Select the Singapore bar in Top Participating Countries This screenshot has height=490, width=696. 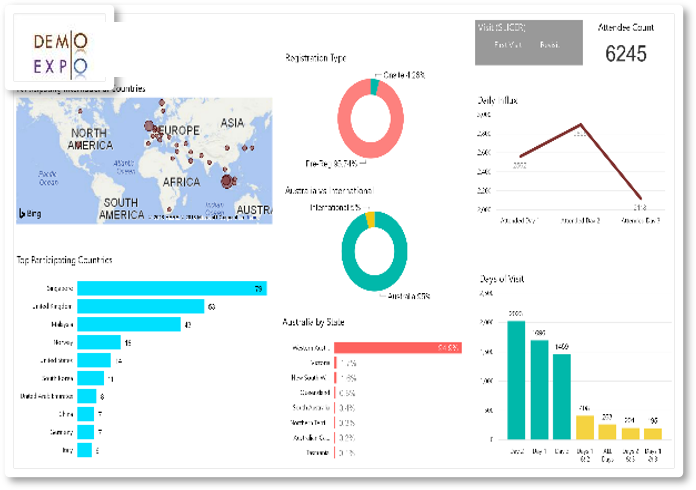tap(171, 289)
